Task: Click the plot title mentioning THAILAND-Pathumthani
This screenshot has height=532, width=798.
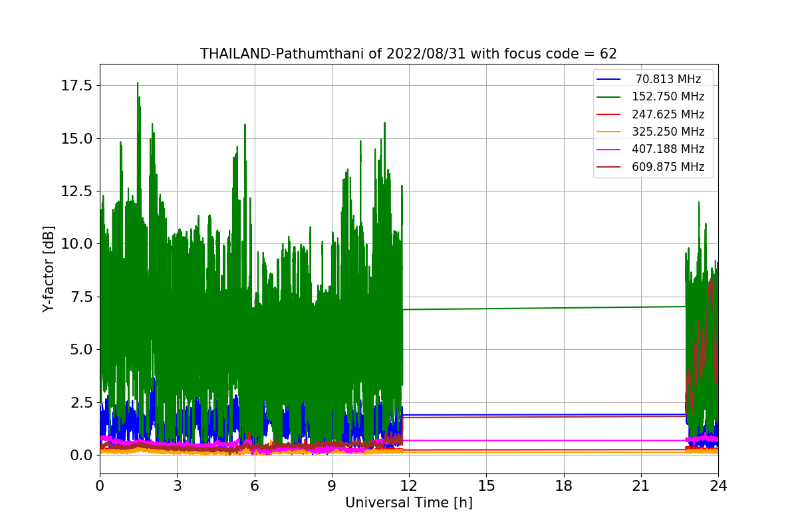Action: [x=408, y=54]
